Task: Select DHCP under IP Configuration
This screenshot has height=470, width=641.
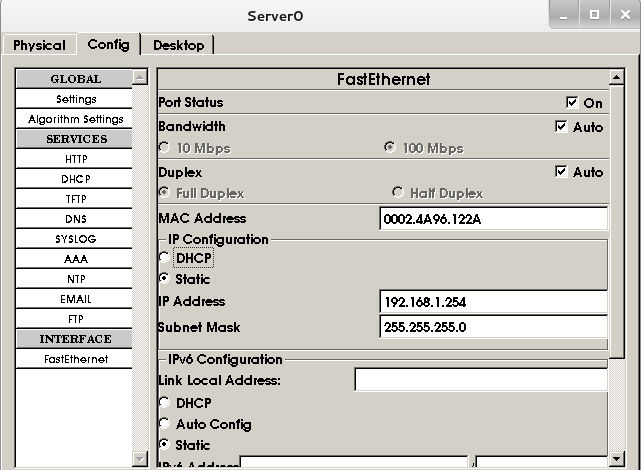Action: click(165, 258)
